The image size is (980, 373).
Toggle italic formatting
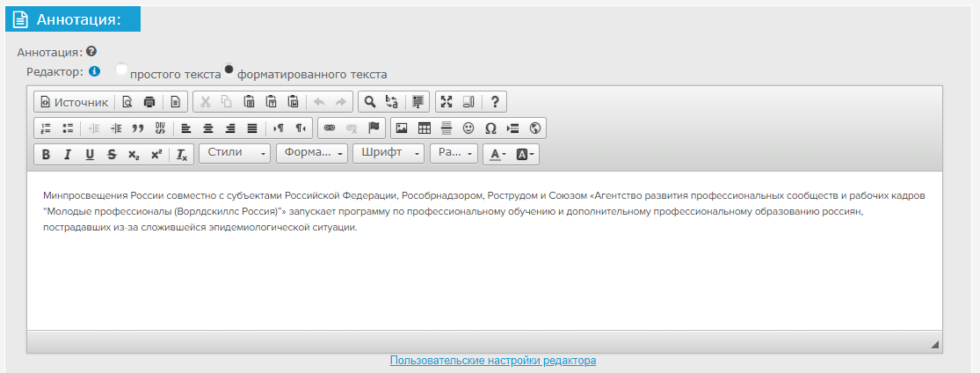pos(68,155)
